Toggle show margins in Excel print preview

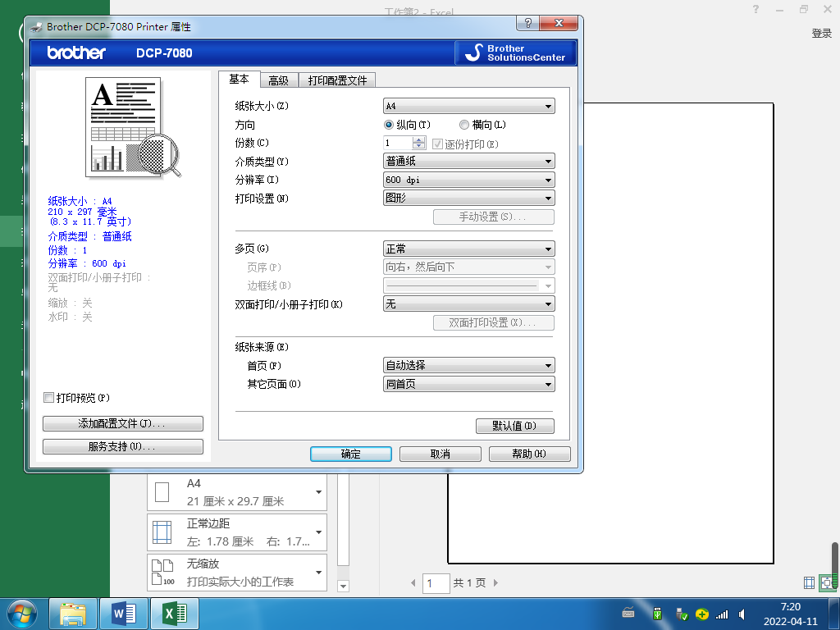point(809,583)
